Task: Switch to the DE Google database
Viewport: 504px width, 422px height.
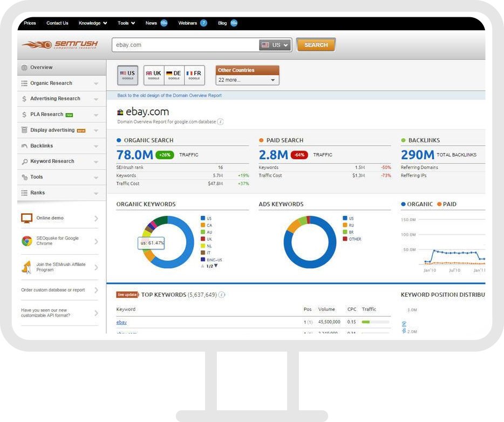Action: pos(174,75)
